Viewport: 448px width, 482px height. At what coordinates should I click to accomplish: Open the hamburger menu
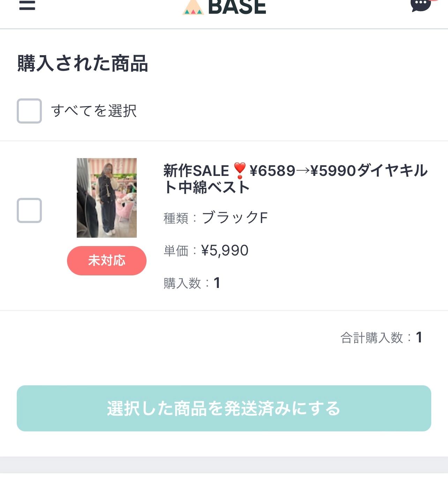(27, 5)
